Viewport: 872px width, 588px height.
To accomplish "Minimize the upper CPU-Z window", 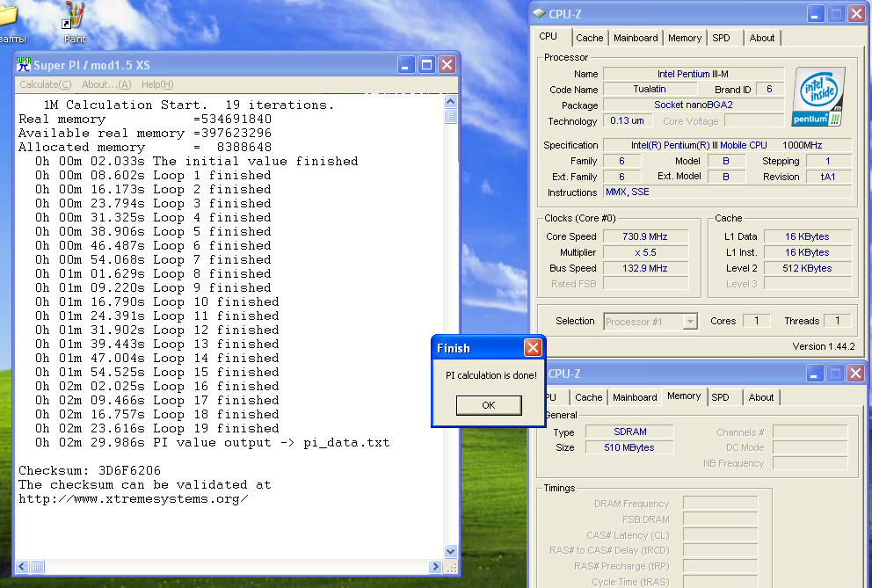I will (816, 14).
